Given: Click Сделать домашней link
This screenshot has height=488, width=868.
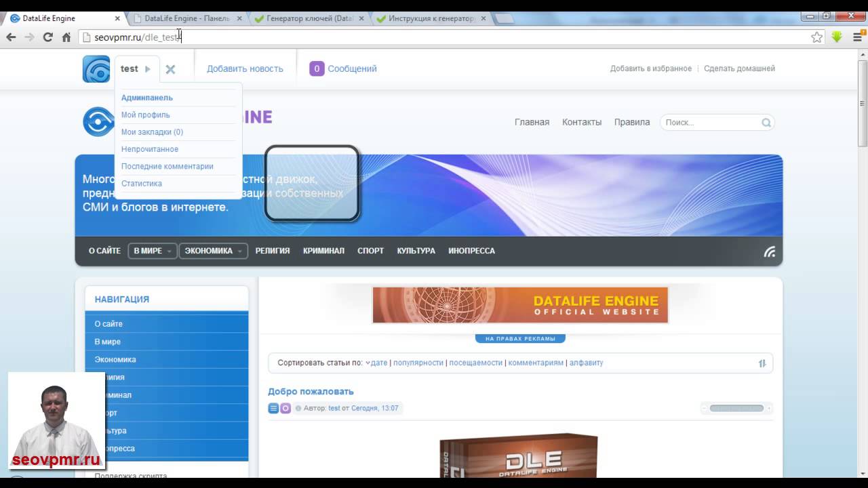Looking at the screenshot, I should coord(739,68).
